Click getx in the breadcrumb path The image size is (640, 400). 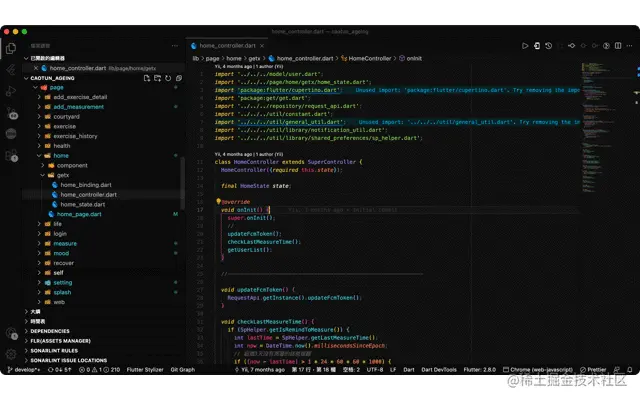[254, 58]
